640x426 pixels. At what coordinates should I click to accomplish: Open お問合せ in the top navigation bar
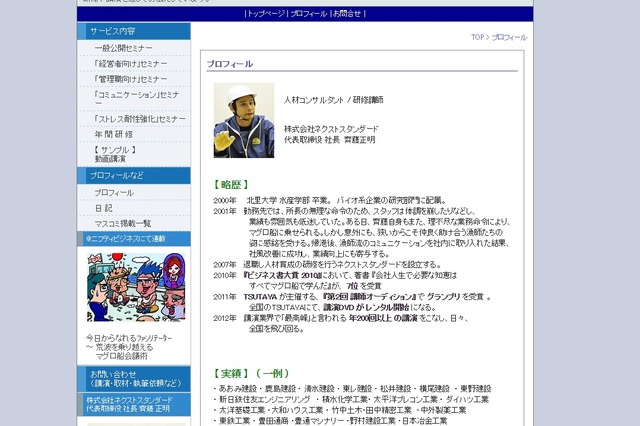[347, 13]
